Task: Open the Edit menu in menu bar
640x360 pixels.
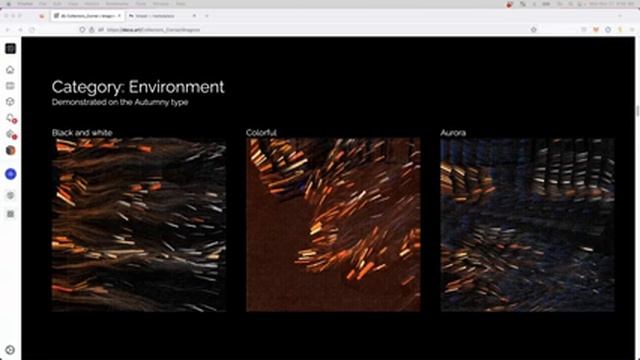Action: point(57,4)
